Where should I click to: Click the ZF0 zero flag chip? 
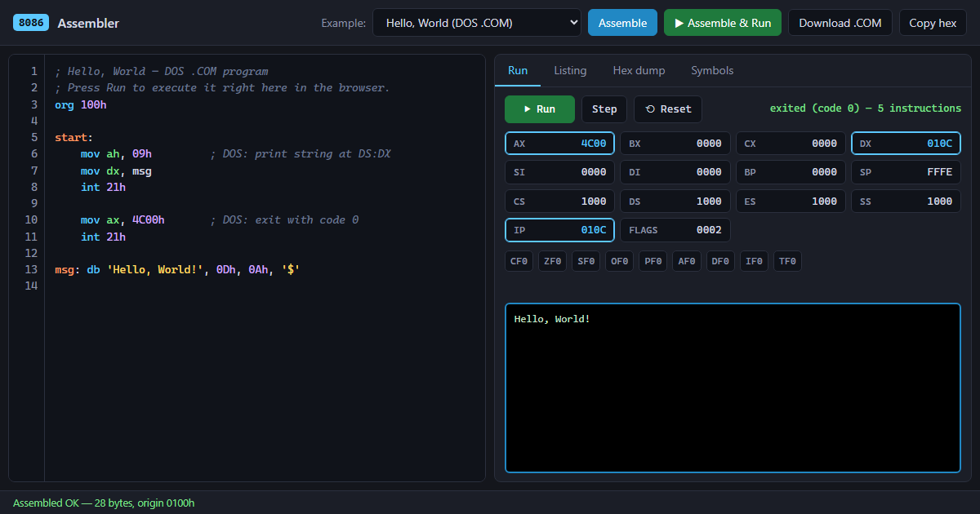tap(553, 261)
